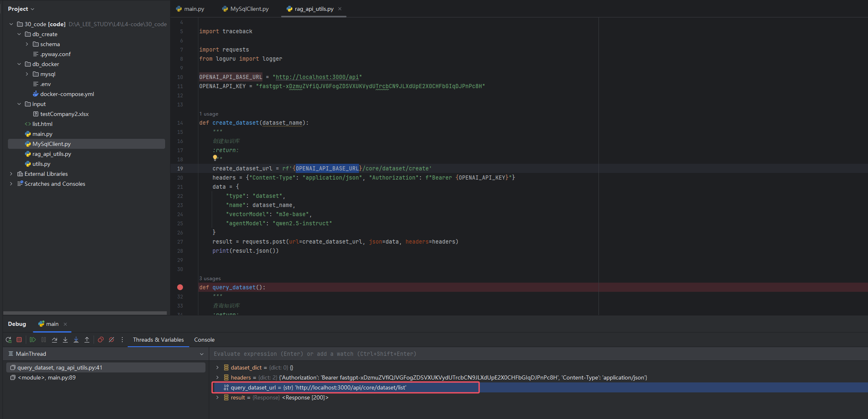Expand the schema folder in project tree
This screenshot has height=419, width=868.
tap(27, 44)
